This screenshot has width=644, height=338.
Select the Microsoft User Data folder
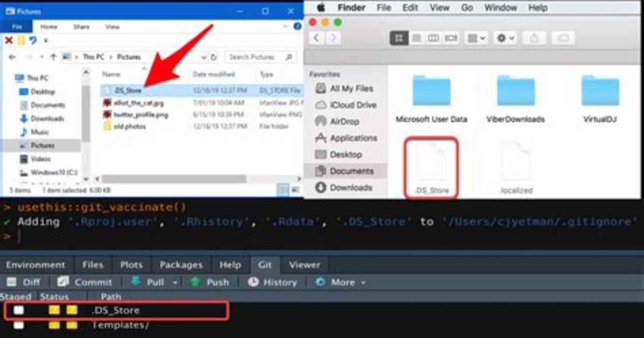pos(431,98)
